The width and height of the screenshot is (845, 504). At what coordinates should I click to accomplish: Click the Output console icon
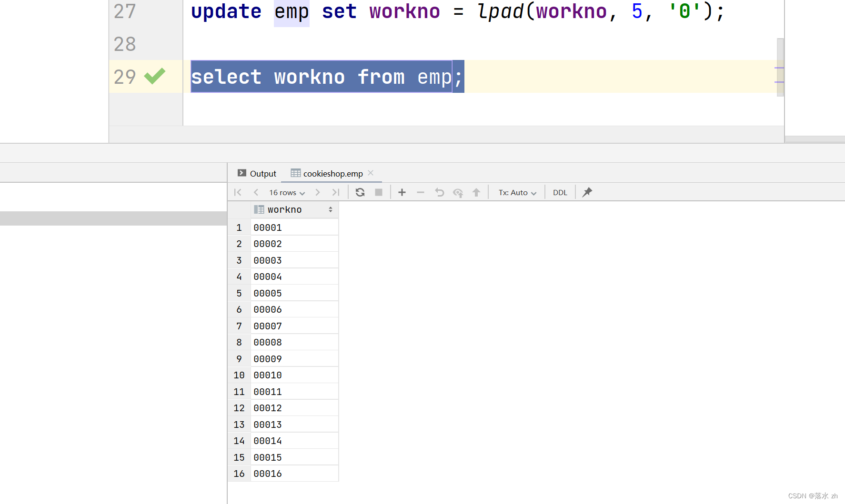(242, 173)
